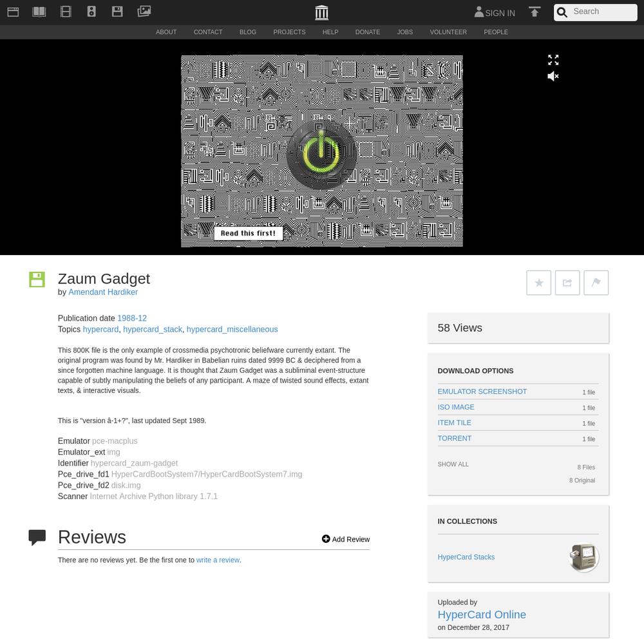644x644 pixels.
Task: Open the PROJECTS menu item
Action: pyautogui.click(x=289, y=32)
